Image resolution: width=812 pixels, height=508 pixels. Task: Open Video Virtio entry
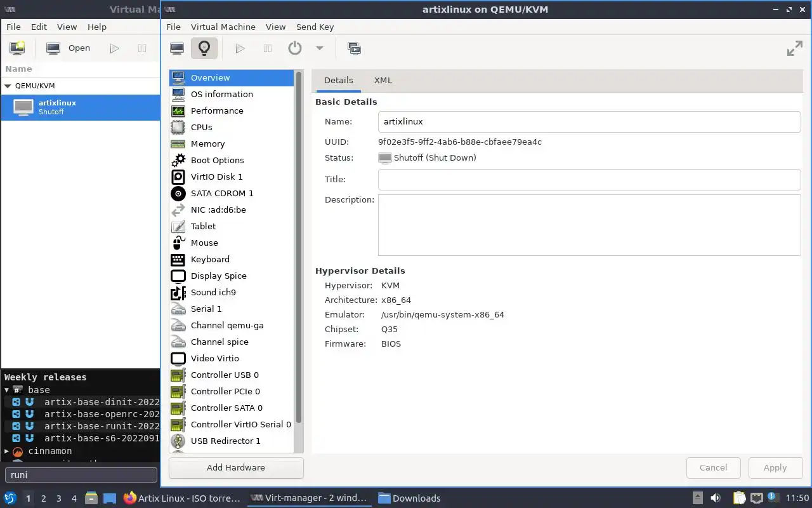(232, 358)
